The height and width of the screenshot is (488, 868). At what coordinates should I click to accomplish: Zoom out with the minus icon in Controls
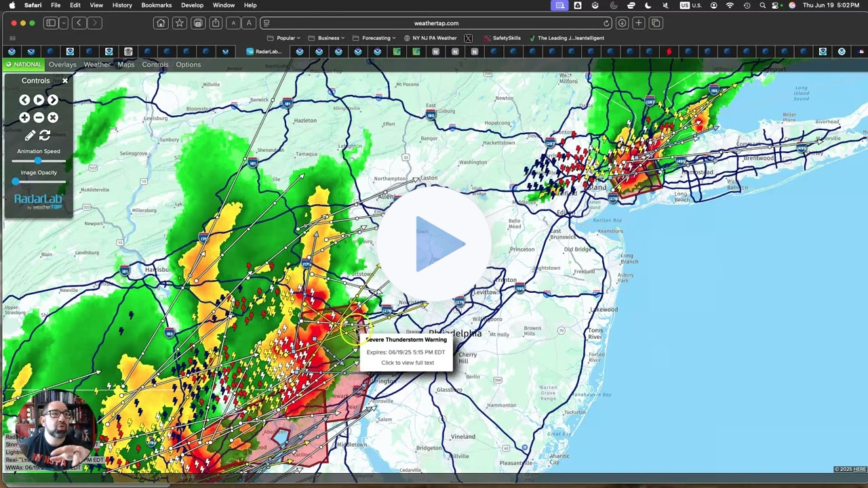(39, 117)
